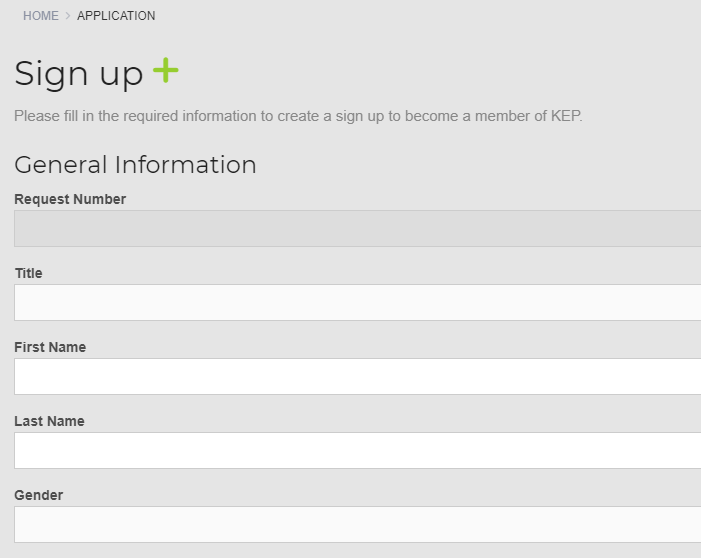The width and height of the screenshot is (701, 558).
Task: Go to the HOME breadcrumb link
Action: 41,16
